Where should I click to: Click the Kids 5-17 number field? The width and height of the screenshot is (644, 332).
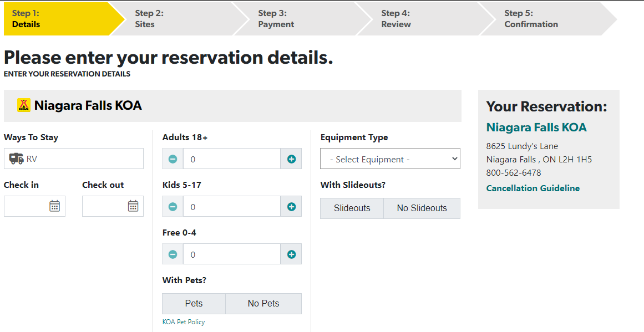232,206
